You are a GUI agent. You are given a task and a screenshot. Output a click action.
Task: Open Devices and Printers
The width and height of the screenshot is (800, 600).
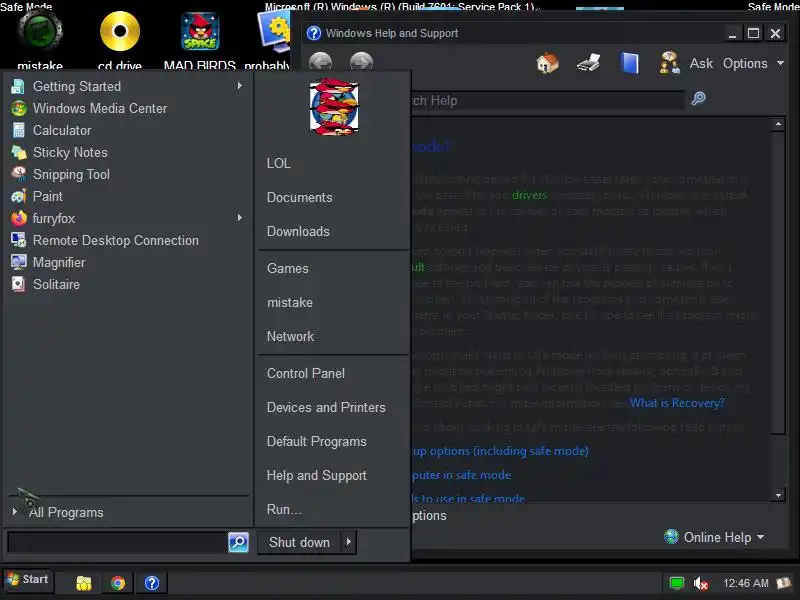(x=326, y=407)
